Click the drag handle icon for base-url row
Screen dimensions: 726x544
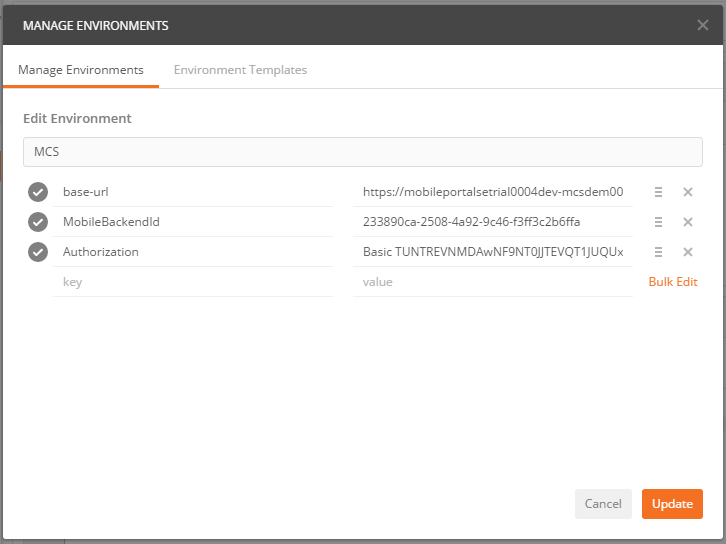point(658,192)
